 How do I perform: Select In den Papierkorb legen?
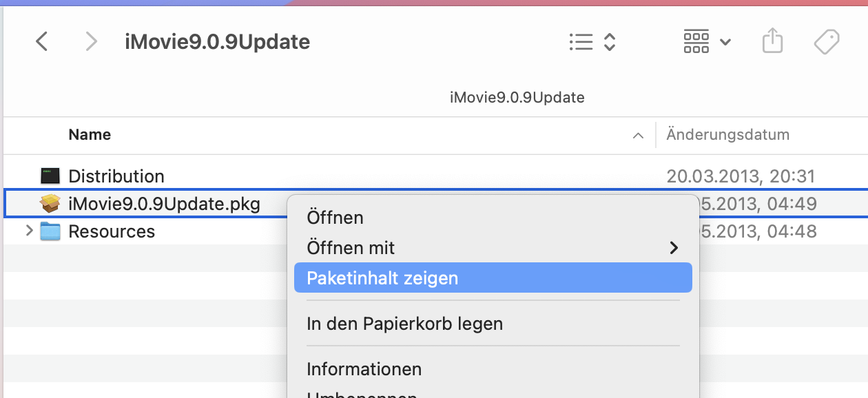click(404, 324)
